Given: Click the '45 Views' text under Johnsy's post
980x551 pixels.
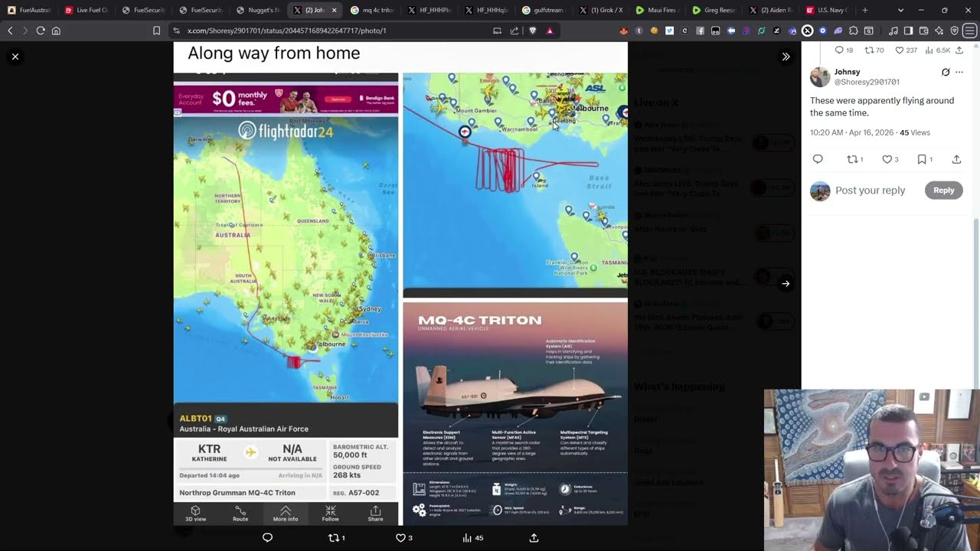Looking at the screenshot, I should [915, 132].
